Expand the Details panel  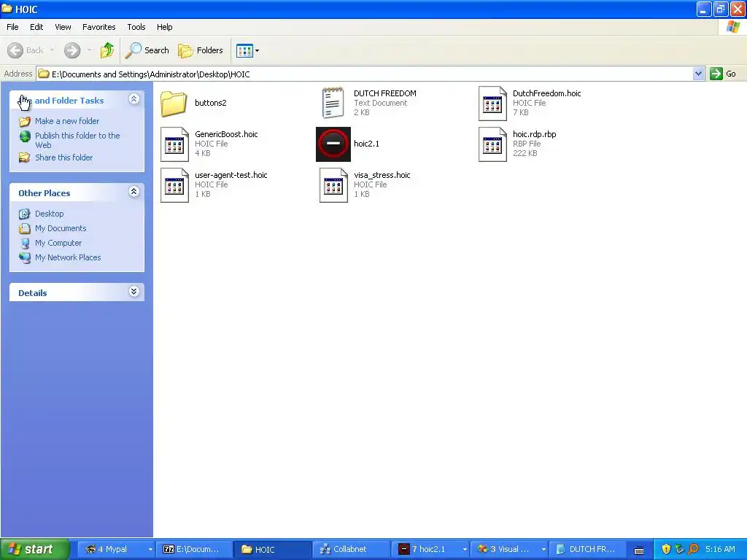[x=134, y=292]
